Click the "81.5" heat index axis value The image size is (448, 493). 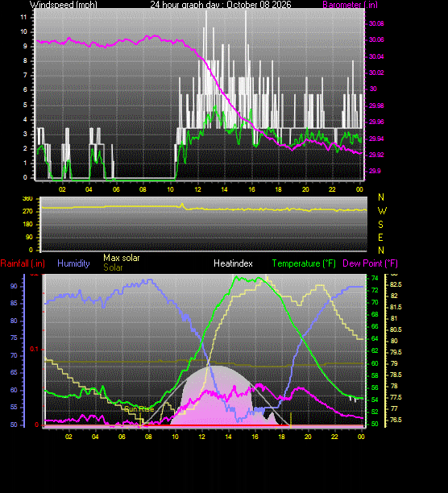[x=396, y=307]
